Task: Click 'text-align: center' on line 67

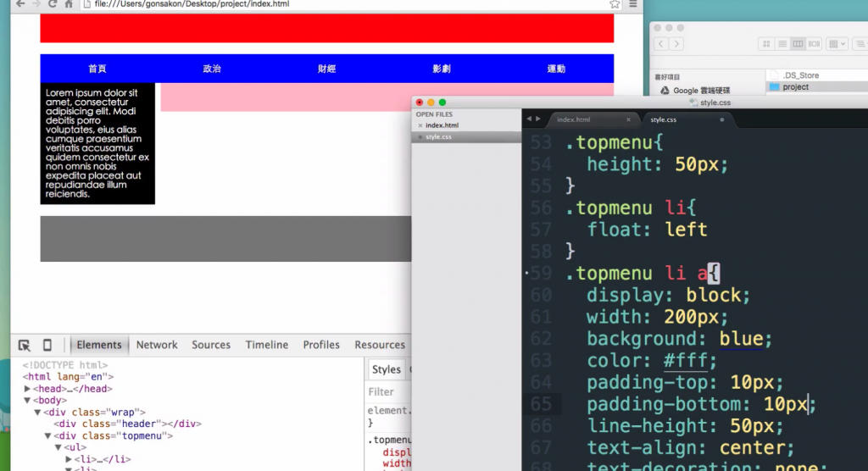Action: click(x=686, y=448)
